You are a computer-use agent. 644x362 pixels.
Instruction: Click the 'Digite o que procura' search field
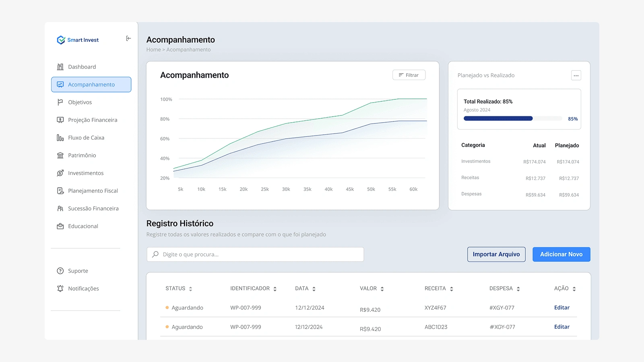tap(255, 254)
